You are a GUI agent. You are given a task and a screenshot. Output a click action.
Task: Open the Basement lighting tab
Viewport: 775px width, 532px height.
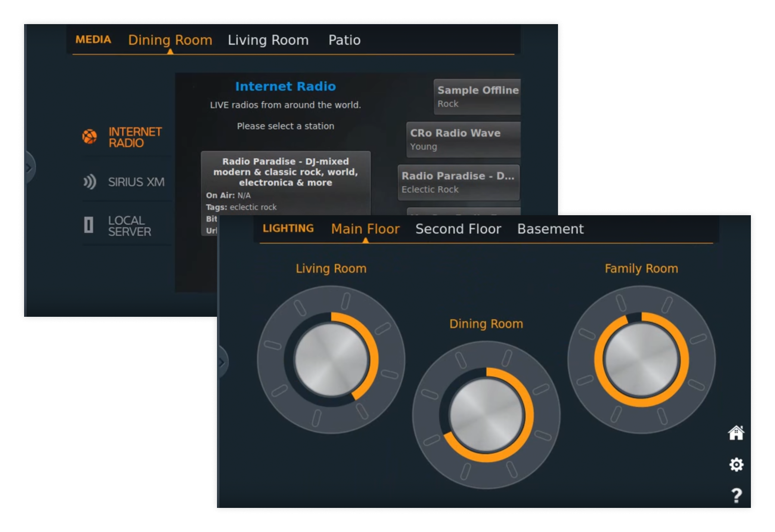coord(550,229)
